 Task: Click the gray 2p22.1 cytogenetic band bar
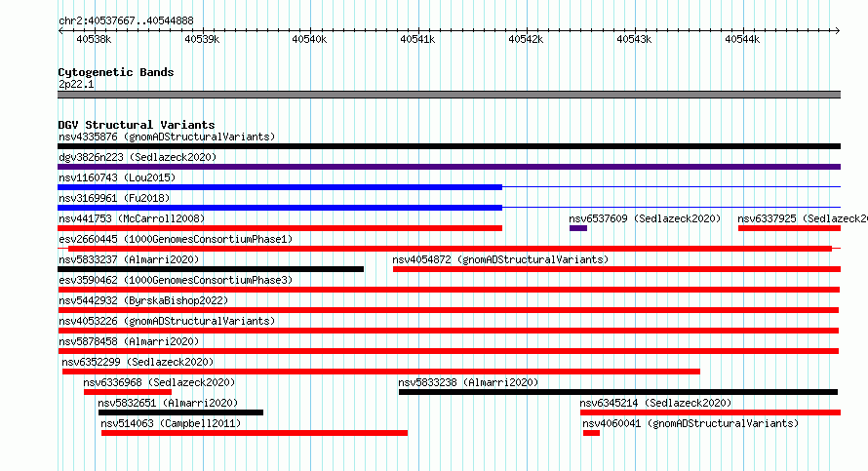[449, 95]
